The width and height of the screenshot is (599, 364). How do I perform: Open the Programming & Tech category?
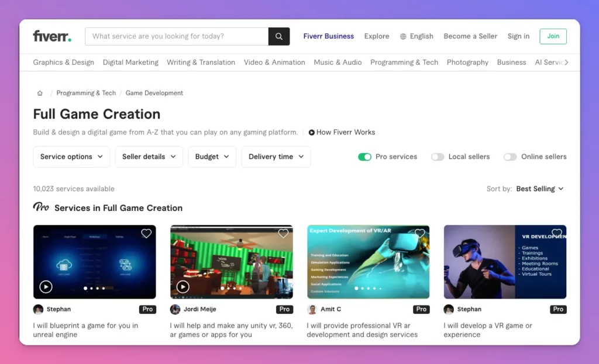404,63
